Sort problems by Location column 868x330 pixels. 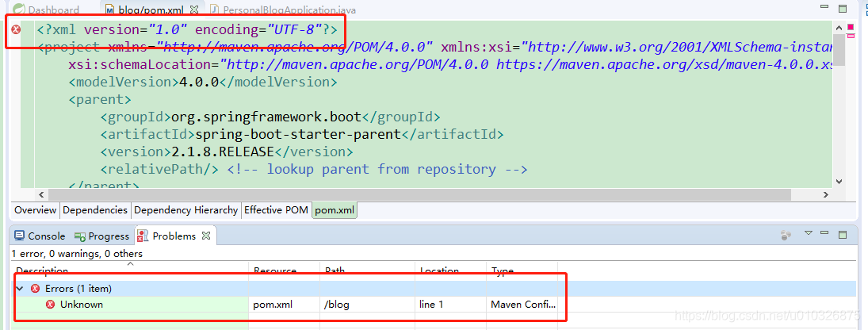(450, 271)
